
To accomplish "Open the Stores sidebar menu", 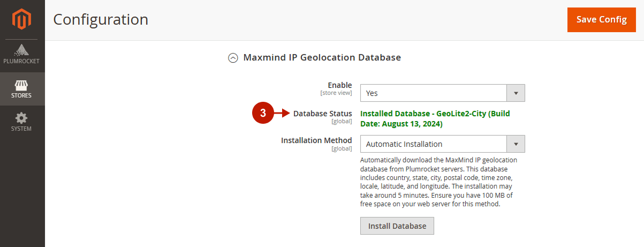I will coord(22,89).
